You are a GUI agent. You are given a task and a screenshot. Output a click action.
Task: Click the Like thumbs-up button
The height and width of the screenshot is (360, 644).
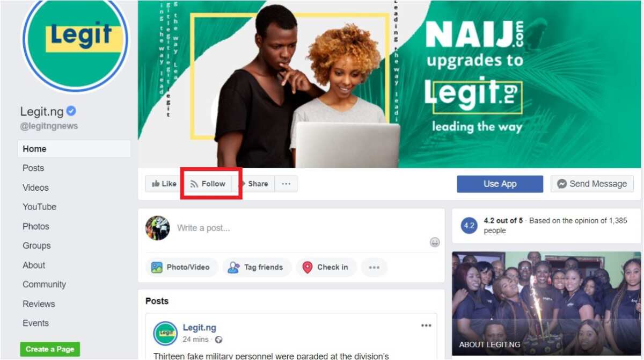(x=164, y=184)
